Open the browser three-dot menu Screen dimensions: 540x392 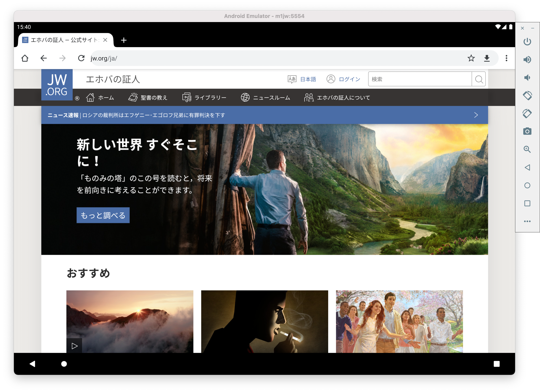pyautogui.click(x=506, y=58)
